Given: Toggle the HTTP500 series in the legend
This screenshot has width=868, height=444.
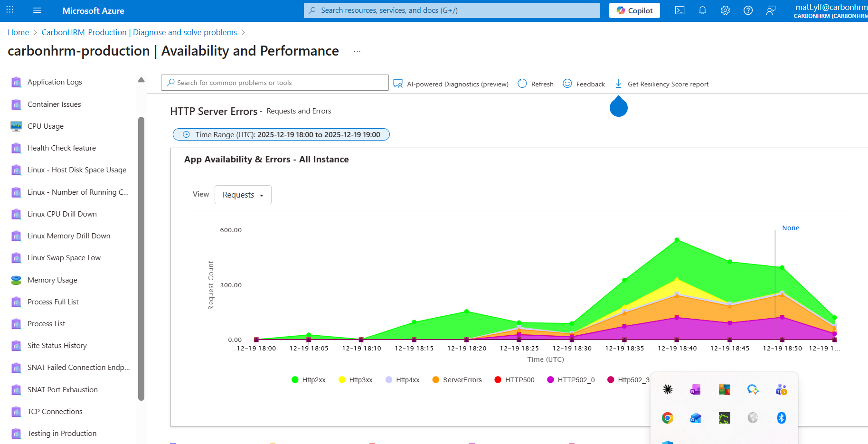Looking at the screenshot, I should (515, 380).
